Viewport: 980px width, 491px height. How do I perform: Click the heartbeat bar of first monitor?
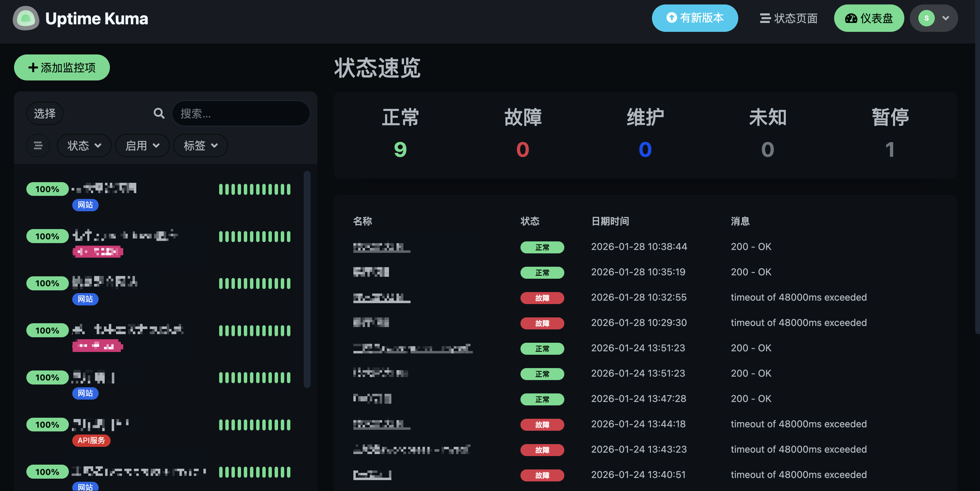click(x=254, y=189)
